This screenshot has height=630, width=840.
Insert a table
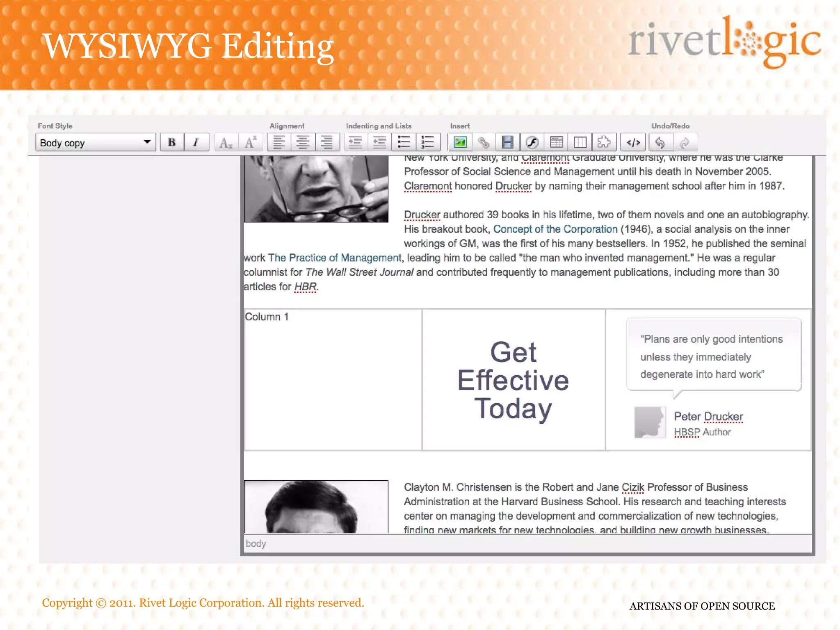556,143
